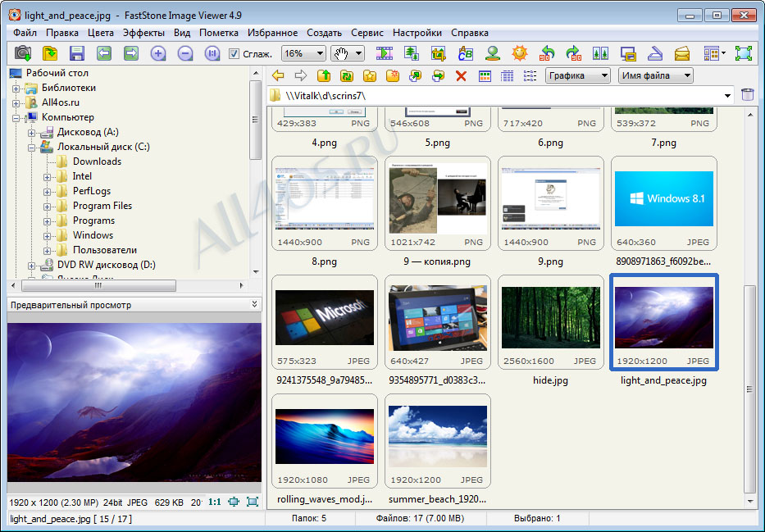
Task: Click the Zoom In magnifier icon
Action: click(158, 53)
